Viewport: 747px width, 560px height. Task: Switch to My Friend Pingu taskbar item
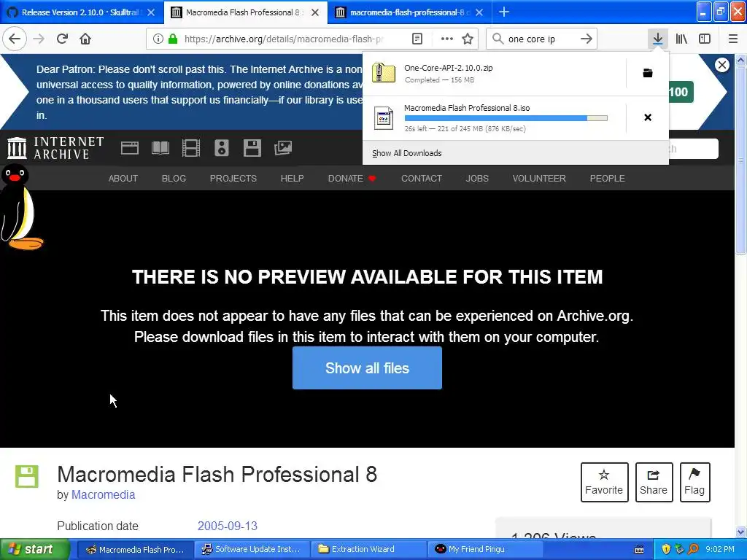point(485,550)
